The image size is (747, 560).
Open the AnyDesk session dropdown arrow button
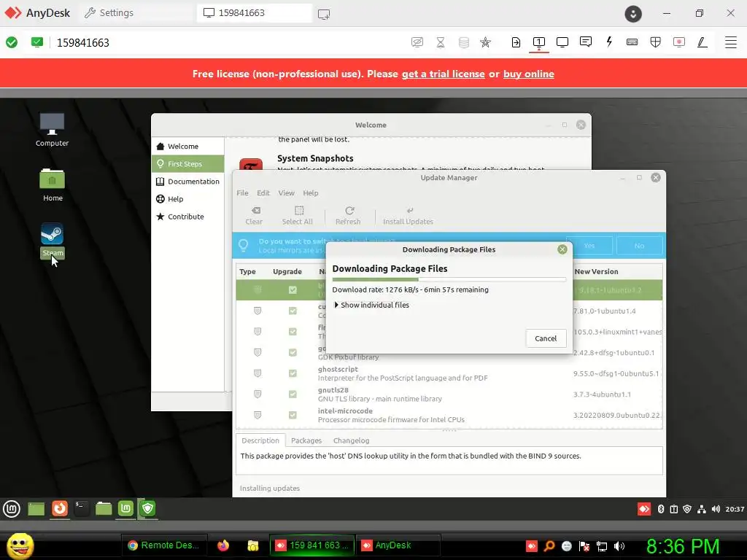coord(633,14)
